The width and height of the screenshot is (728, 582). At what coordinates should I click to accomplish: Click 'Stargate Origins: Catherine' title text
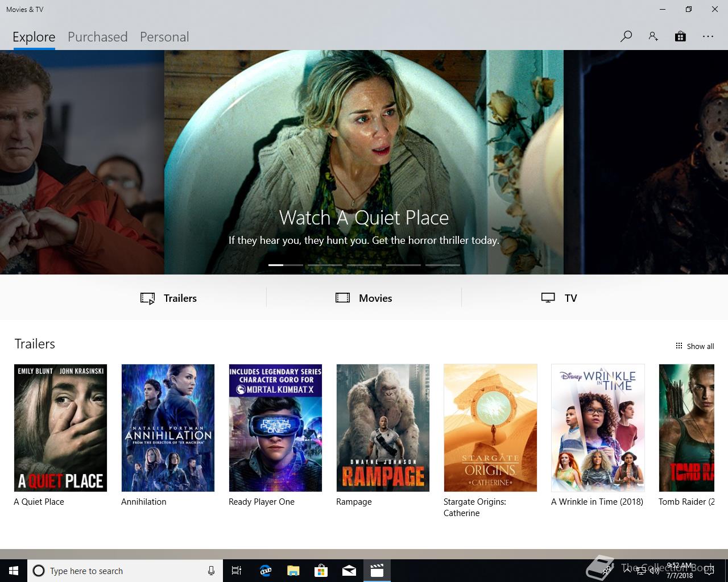pyautogui.click(x=475, y=508)
